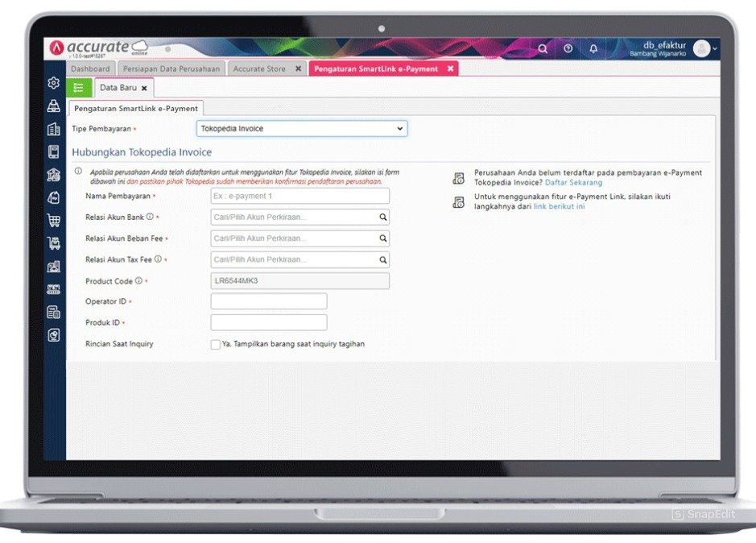Search accounts in Relasi Akun Beban Fee magnifier

tap(382, 238)
